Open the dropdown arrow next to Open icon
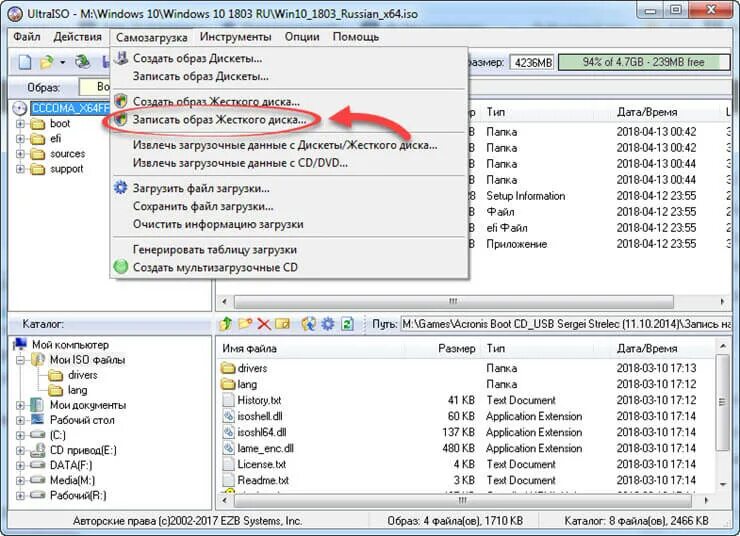The height and width of the screenshot is (536, 740). click(x=62, y=62)
